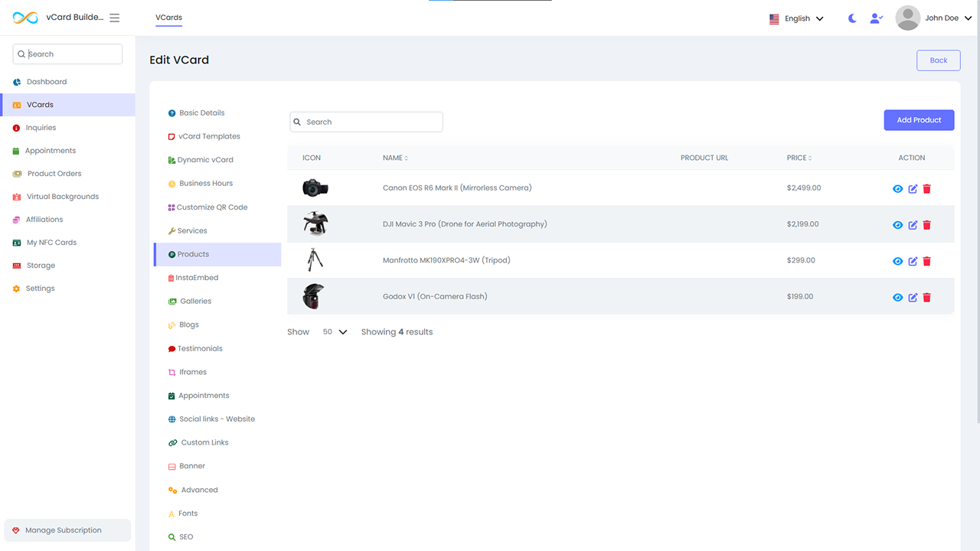This screenshot has height=551, width=980.
Task: Click trash icon for Godox V1 flash
Action: [926, 298]
